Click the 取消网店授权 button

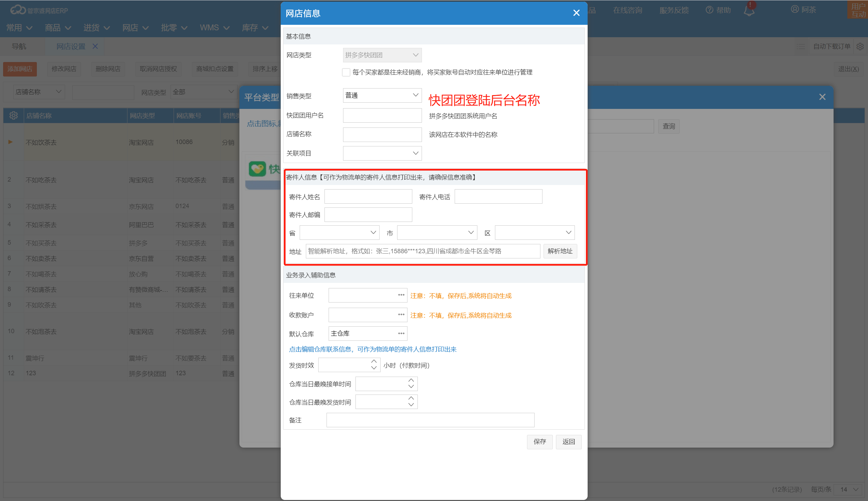(x=158, y=69)
